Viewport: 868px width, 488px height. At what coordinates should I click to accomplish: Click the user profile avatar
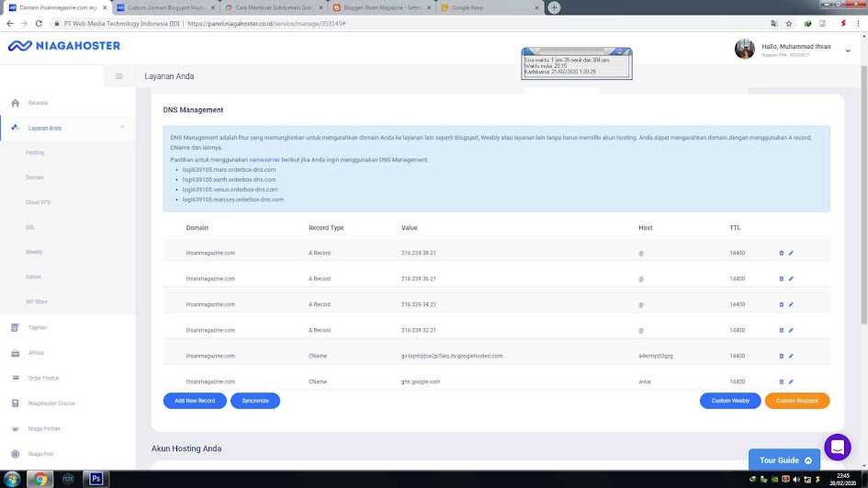point(745,50)
